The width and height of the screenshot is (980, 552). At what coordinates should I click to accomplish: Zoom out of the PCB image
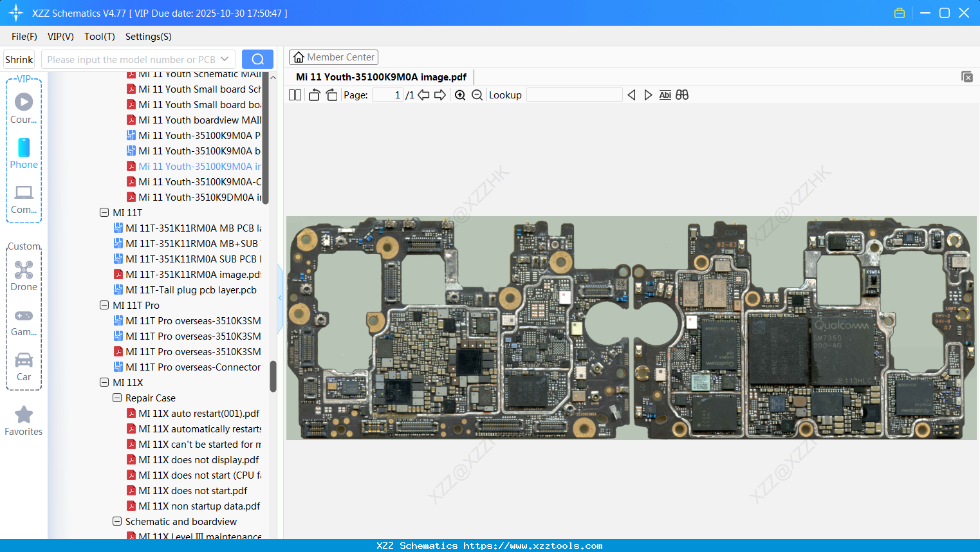coord(477,95)
